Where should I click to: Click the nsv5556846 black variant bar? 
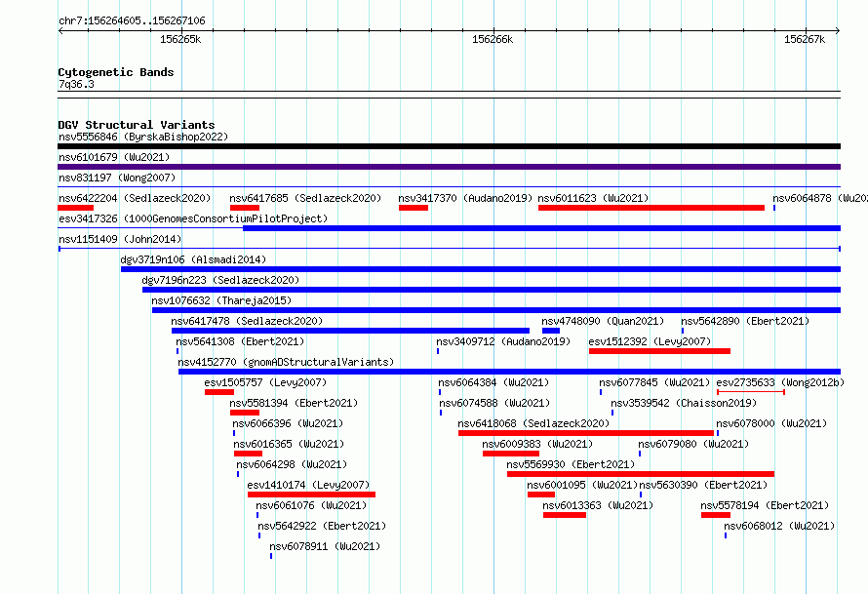click(449, 146)
